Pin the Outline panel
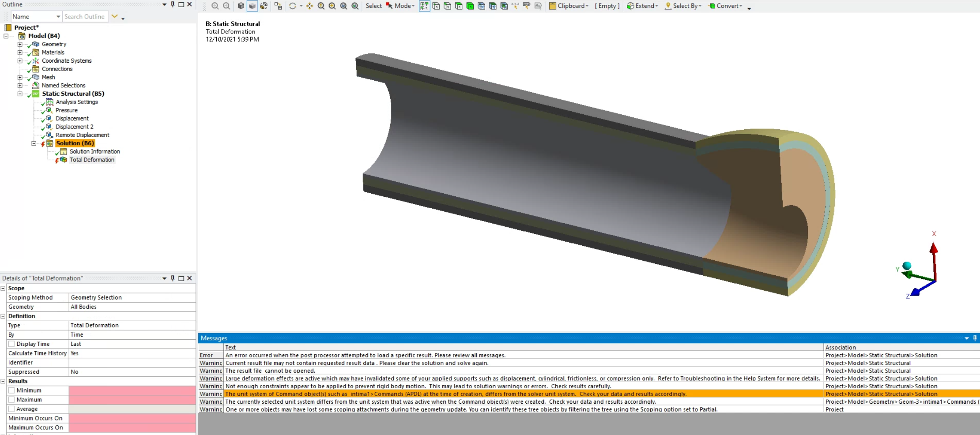The height and width of the screenshot is (435, 980). pos(173,4)
